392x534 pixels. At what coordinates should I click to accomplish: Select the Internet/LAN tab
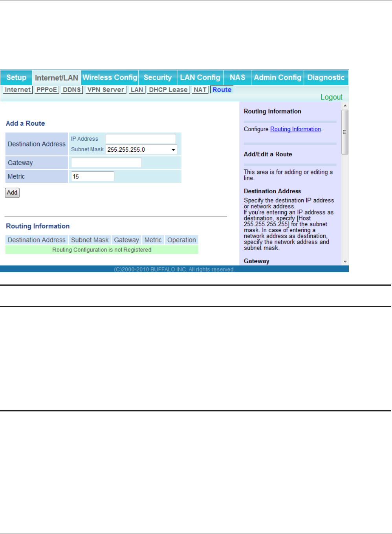pyautogui.click(x=57, y=78)
